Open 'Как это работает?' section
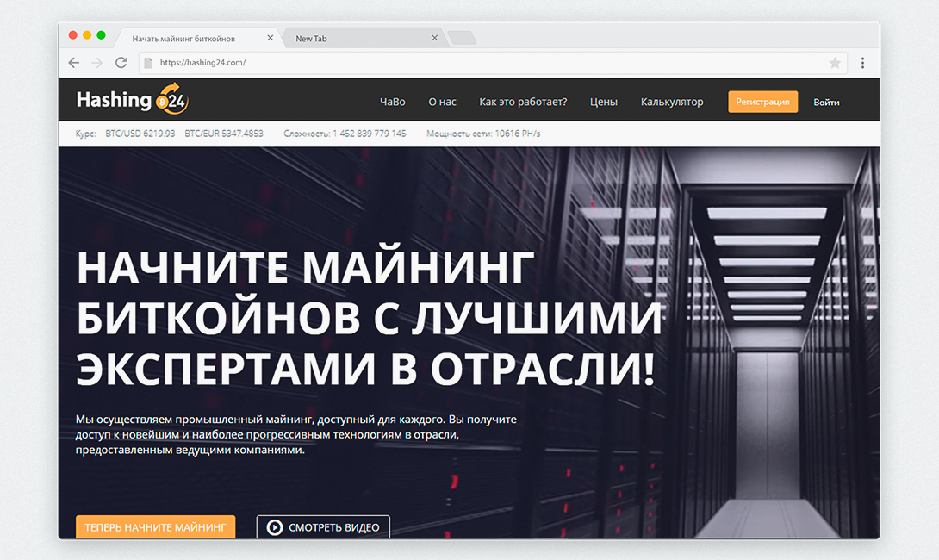 coord(523,102)
